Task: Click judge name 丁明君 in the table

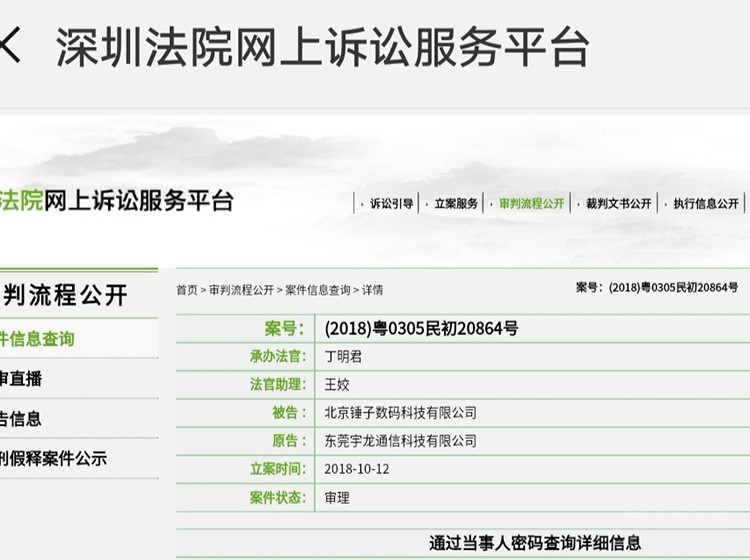Action: click(x=345, y=356)
